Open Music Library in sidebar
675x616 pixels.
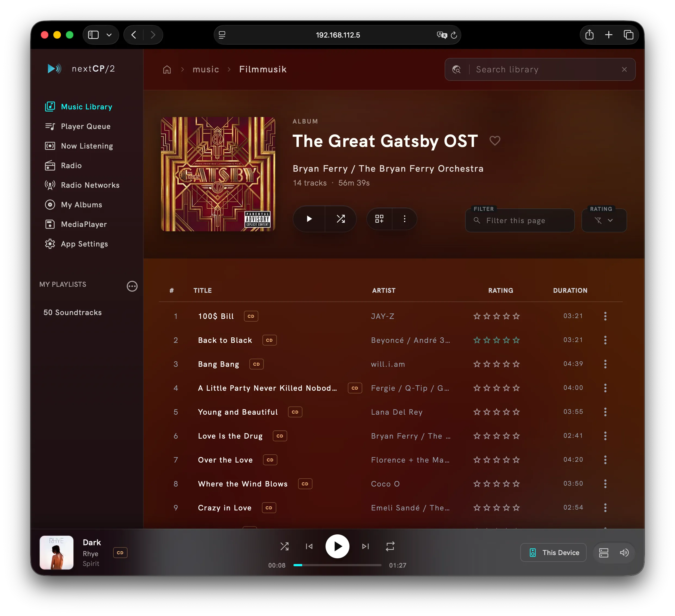pyautogui.click(x=79, y=106)
